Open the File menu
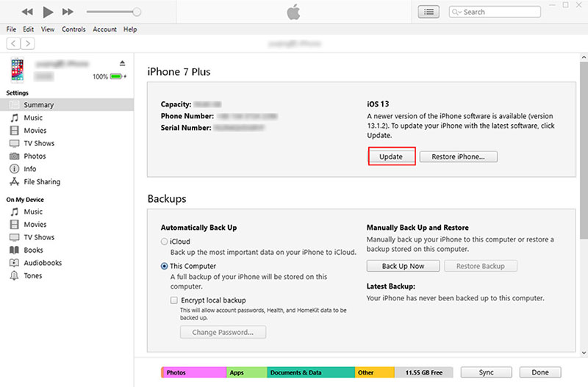This screenshot has height=387, width=588. pos(11,29)
